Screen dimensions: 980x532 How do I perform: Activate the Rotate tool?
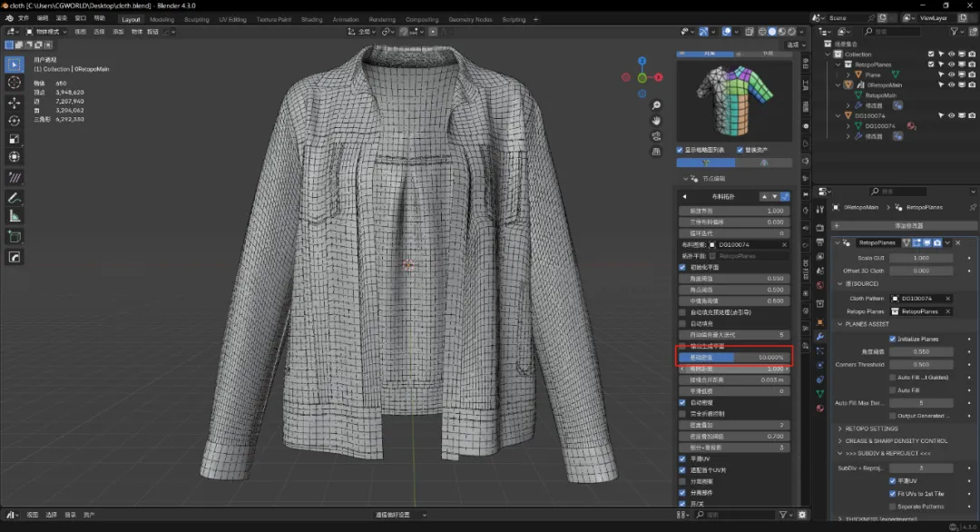click(15, 121)
